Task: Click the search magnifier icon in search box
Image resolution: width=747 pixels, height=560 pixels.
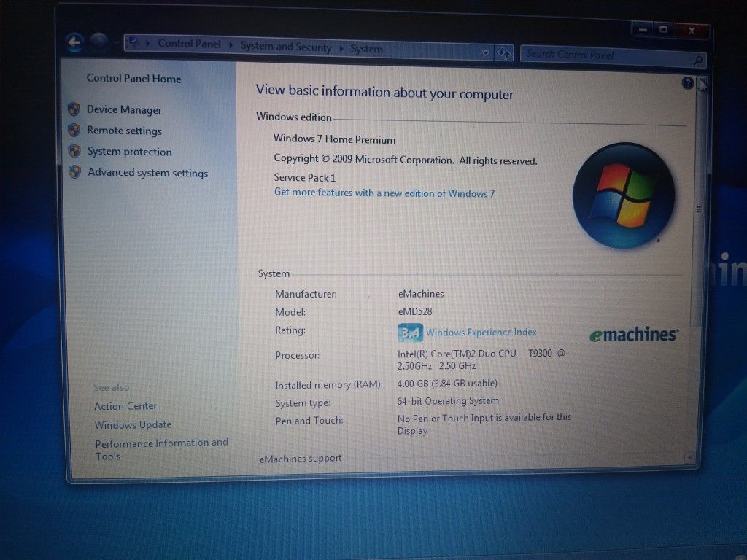Action: click(697, 60)
